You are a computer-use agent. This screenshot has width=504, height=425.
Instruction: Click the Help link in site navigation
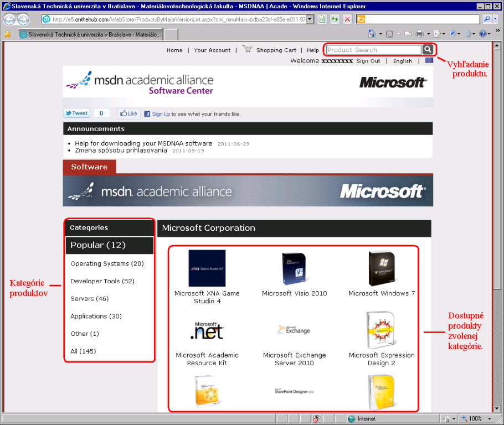[313, 50]
